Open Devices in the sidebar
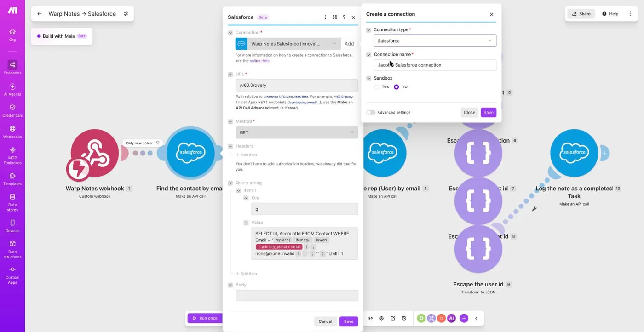Screen dimensions: 644x332 (x=12, y=226)
